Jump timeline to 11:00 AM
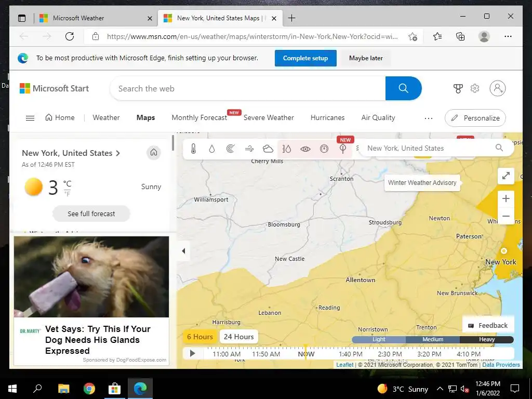 click(x=227, y=354)
